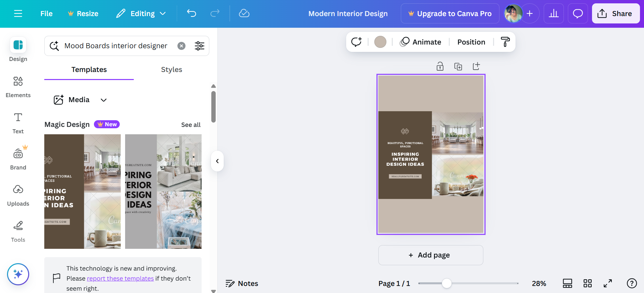
Task: Enter fullscreen presentation mode icon
Action: click(608, 284)
